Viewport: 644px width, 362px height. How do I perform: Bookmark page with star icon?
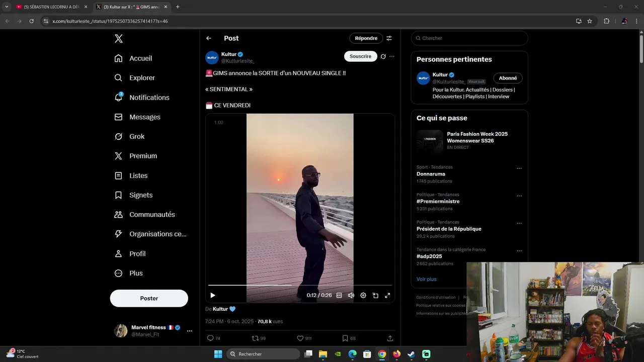[x=590, y=21]
